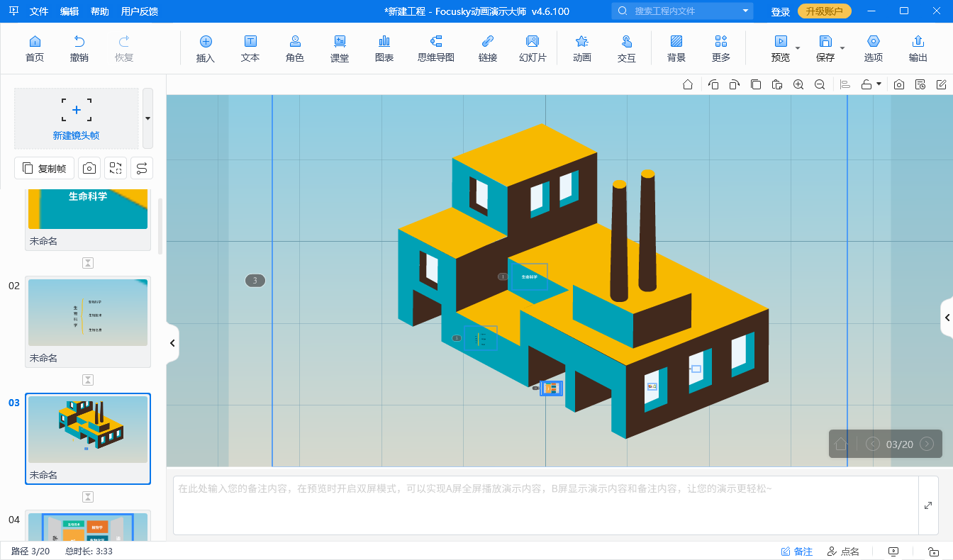Toggle the canvas unlock padlock icon
953x560 pixels.
point(866,84)
